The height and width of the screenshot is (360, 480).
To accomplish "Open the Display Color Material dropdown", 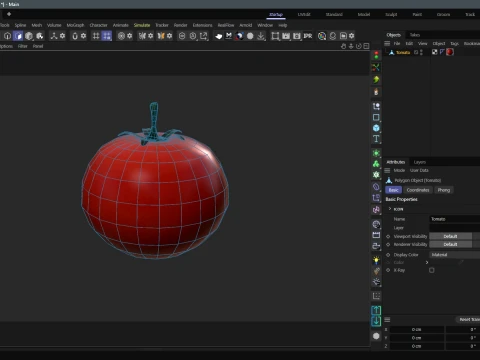I will pos(455,255).
